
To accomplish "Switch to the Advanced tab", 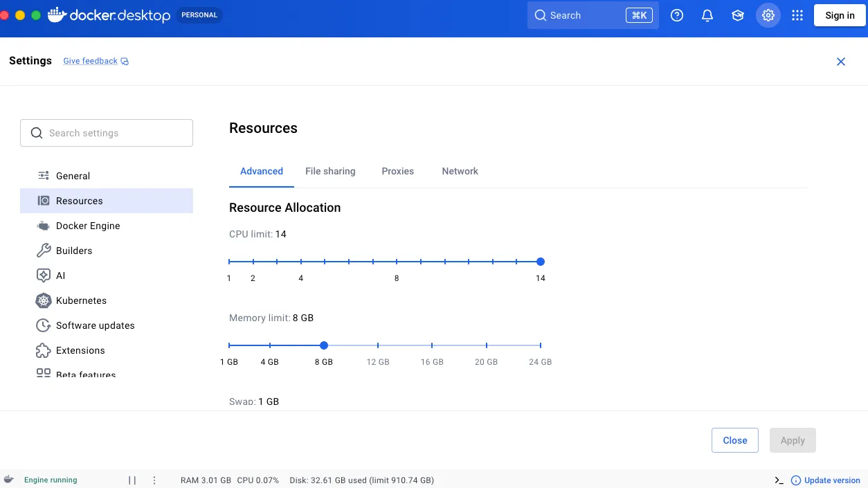I will point(262,171).
